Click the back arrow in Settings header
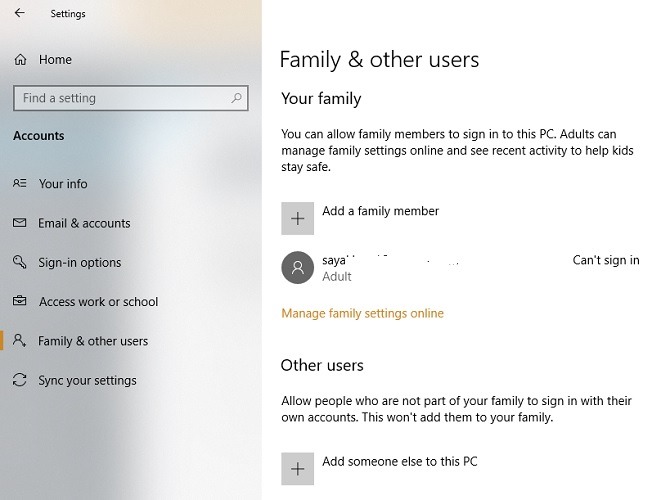The image size is (670, 500). tap(20, 14)
